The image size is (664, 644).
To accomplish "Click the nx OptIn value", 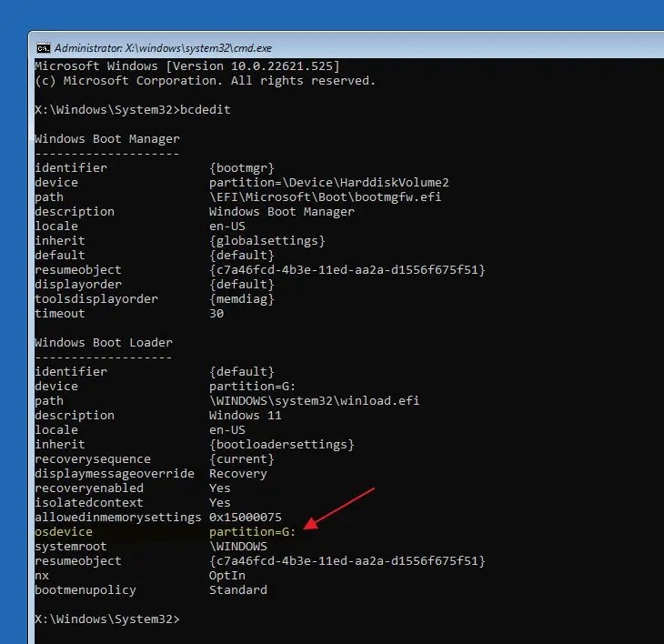I will tap(227, 576).
